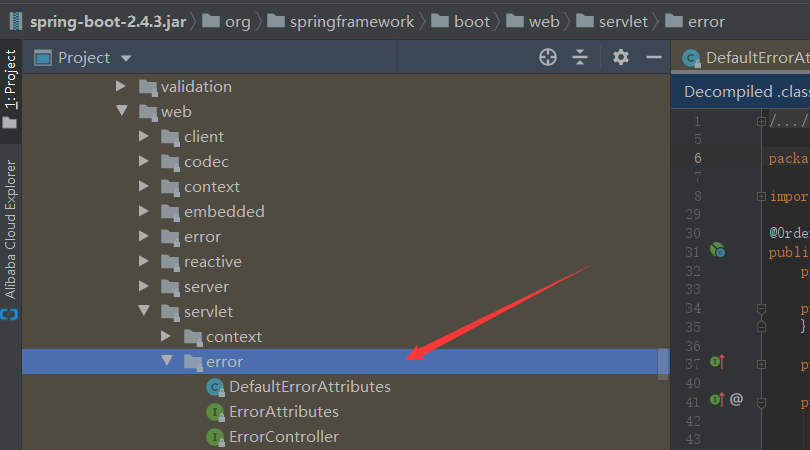This screenshot has width=810, height=450.
Task: Select the server package
Action: point(206,287)
